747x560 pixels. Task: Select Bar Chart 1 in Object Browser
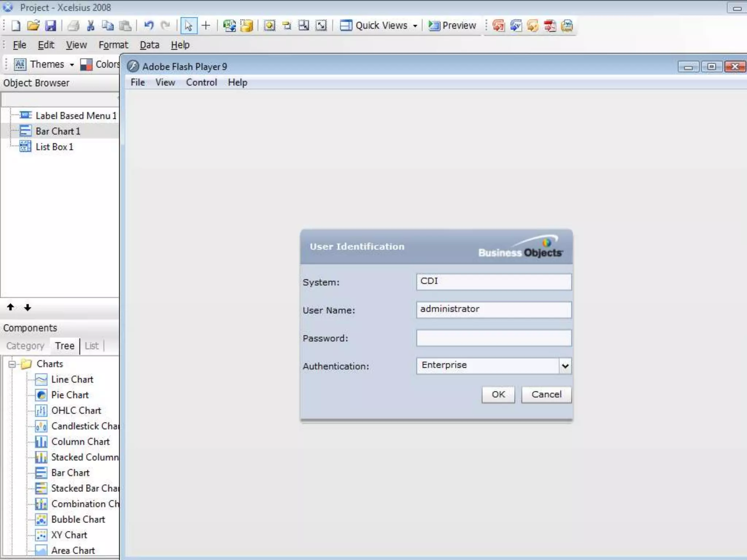[58, 131]
